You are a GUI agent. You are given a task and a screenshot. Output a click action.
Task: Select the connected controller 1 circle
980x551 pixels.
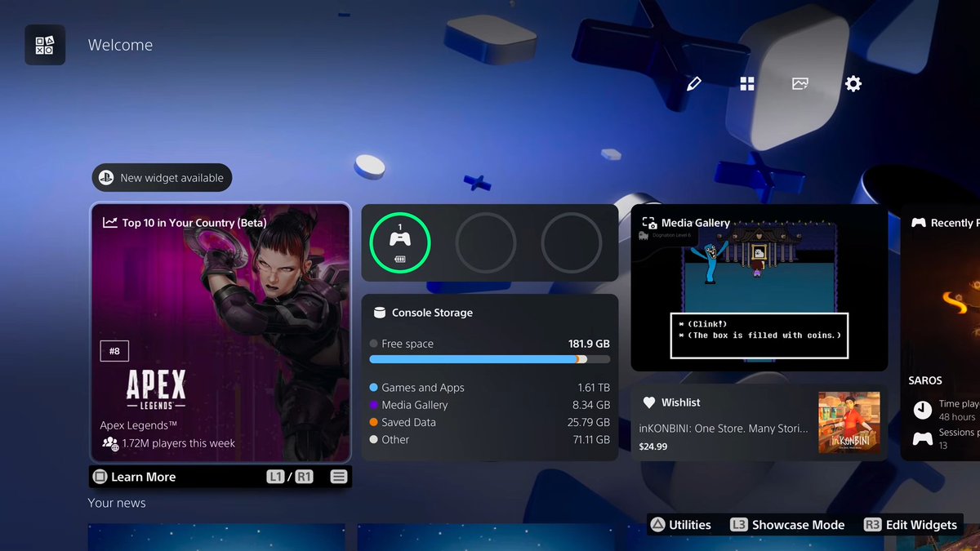point(400,242)
